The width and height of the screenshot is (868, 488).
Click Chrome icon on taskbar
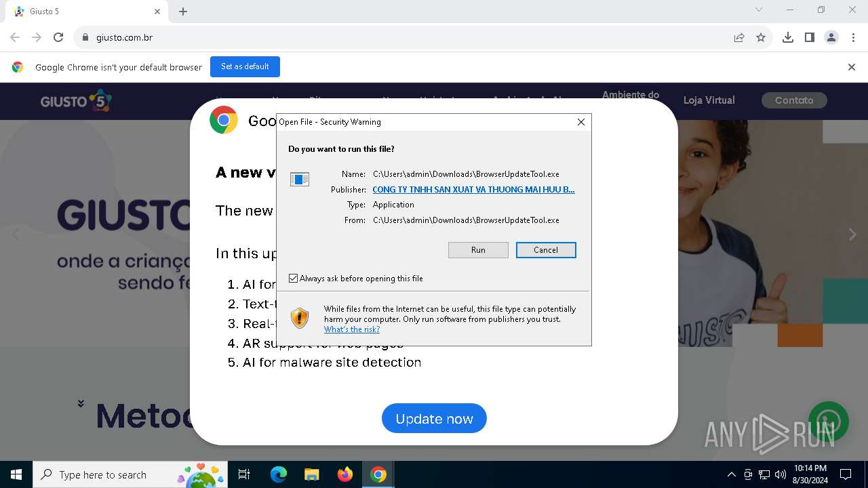coord(378,474)
